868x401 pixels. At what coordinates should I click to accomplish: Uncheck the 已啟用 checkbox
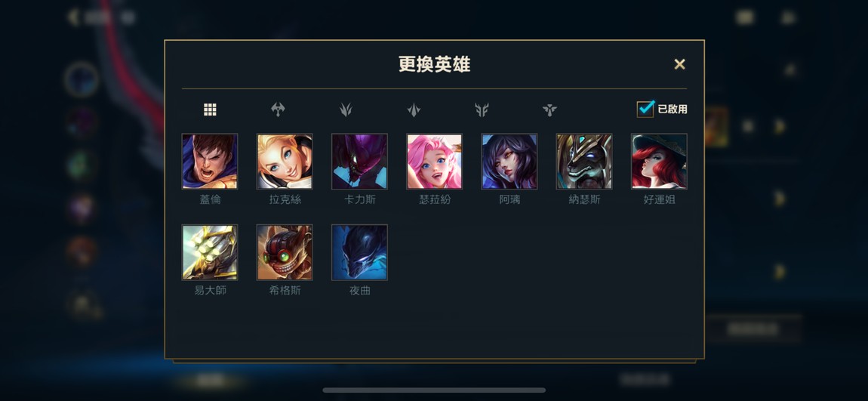645,109
